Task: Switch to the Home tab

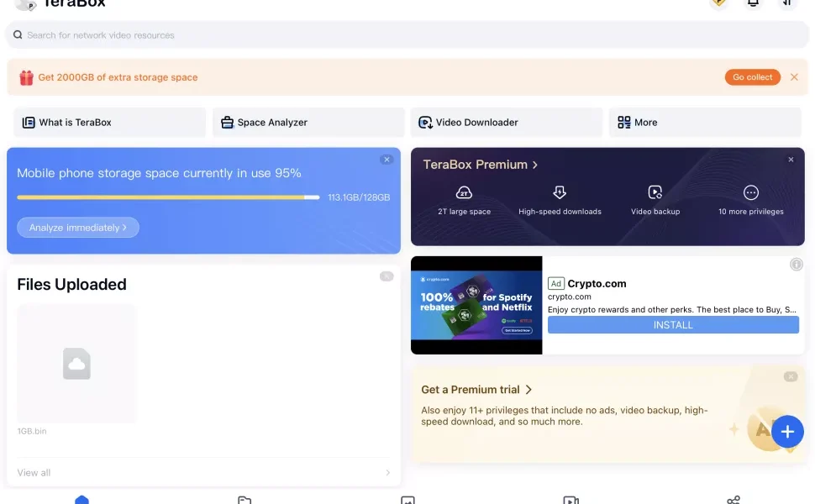Action: (x=81, y=500)
